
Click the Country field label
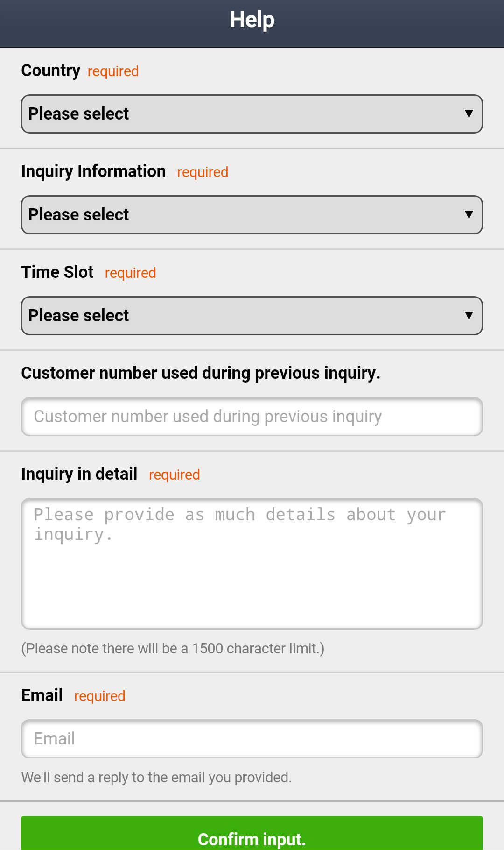click(x=51, y=71)
